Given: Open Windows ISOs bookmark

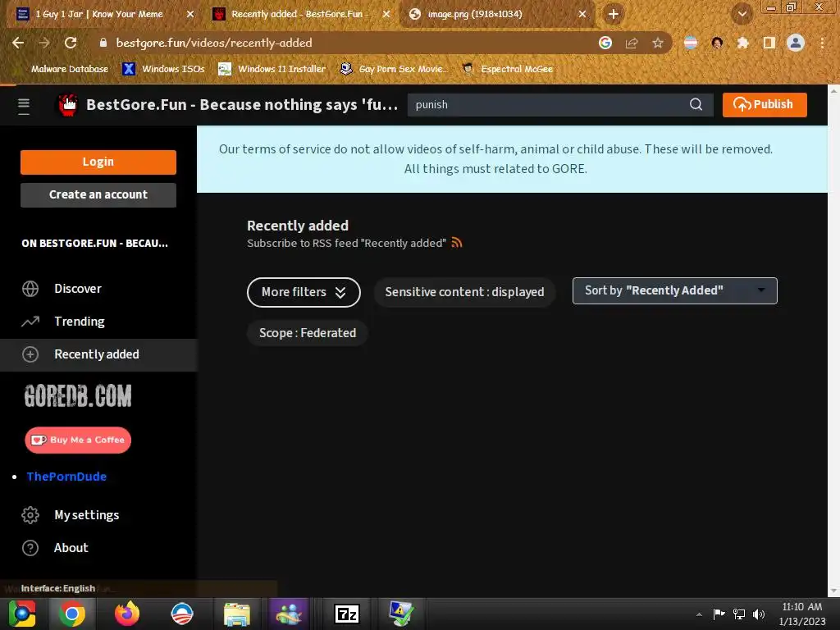Looking at the screenshot, I should (163, 69).
